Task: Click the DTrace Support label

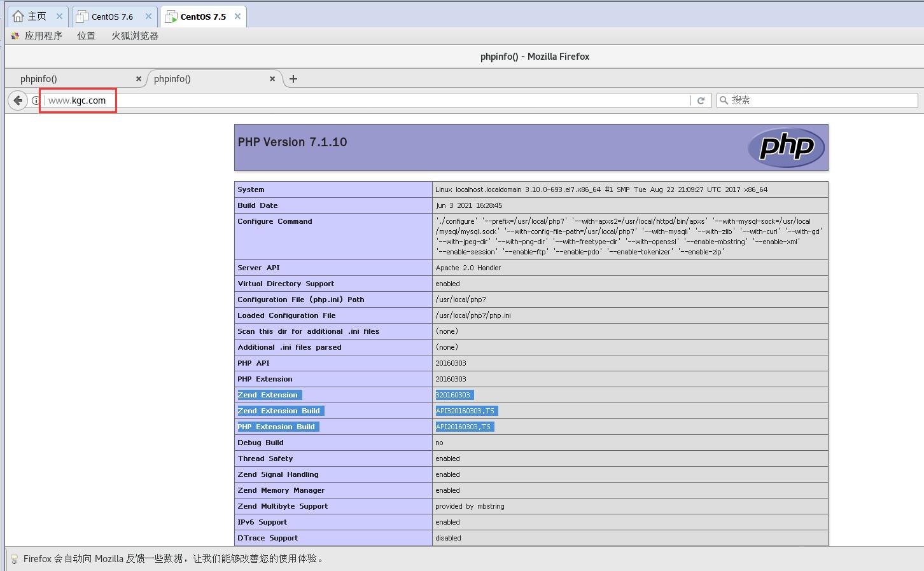Action: (x=268, y=538)
